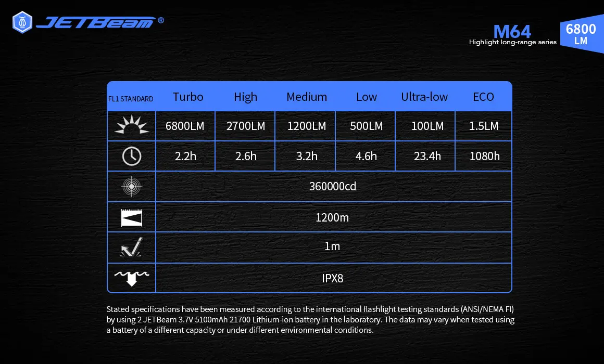The height and width of the screenshot is (364, 604).
Task: Click the impact resistance icon
Action: tap(131, 248)
